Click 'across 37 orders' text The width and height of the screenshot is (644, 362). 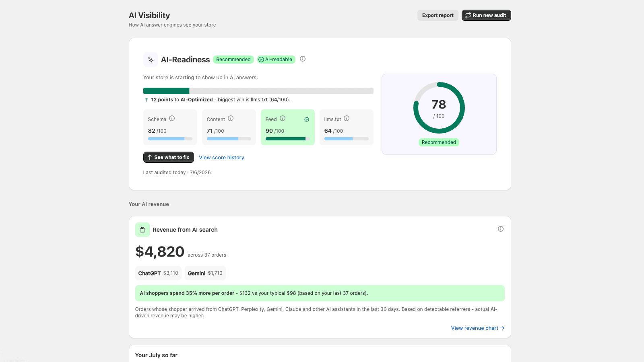pyautogui.click(x=207, y=255)
